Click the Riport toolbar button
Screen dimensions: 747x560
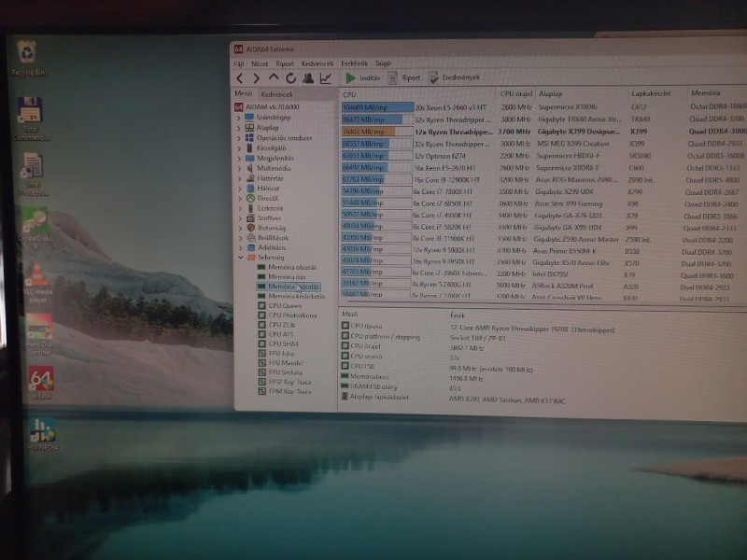click(404, 77)
